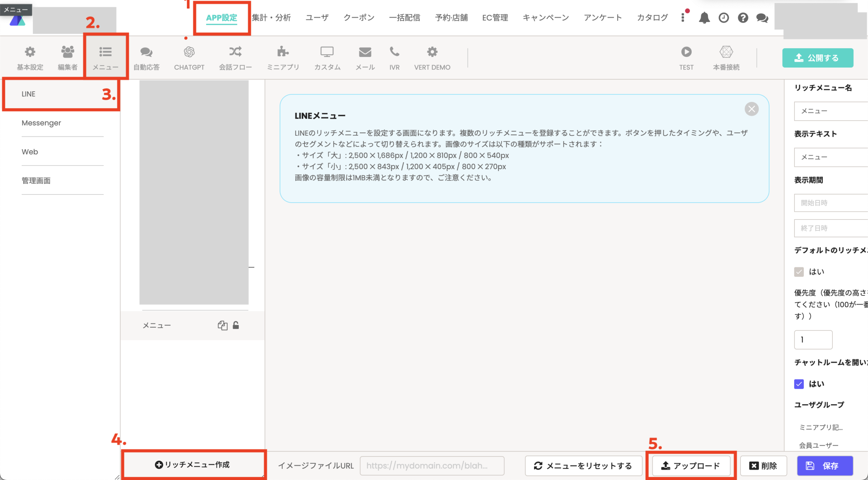
Task: Select the ミニアプリ puzzle icon
Action: [283, 52]
